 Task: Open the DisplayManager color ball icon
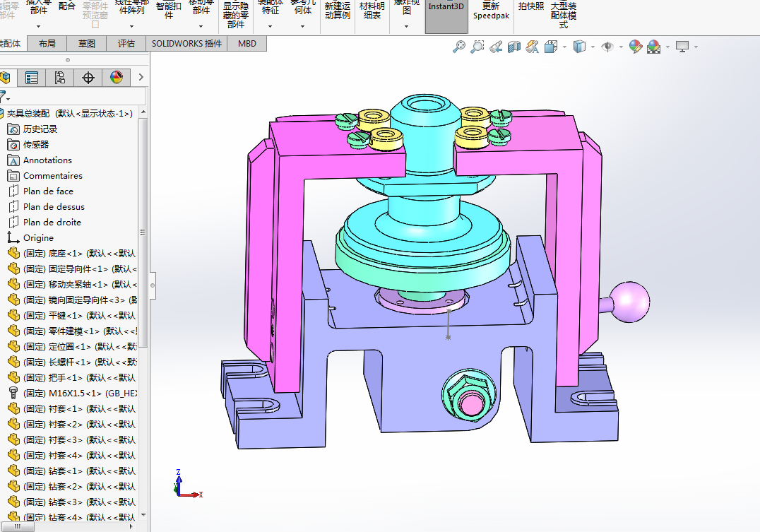[116, 78]
